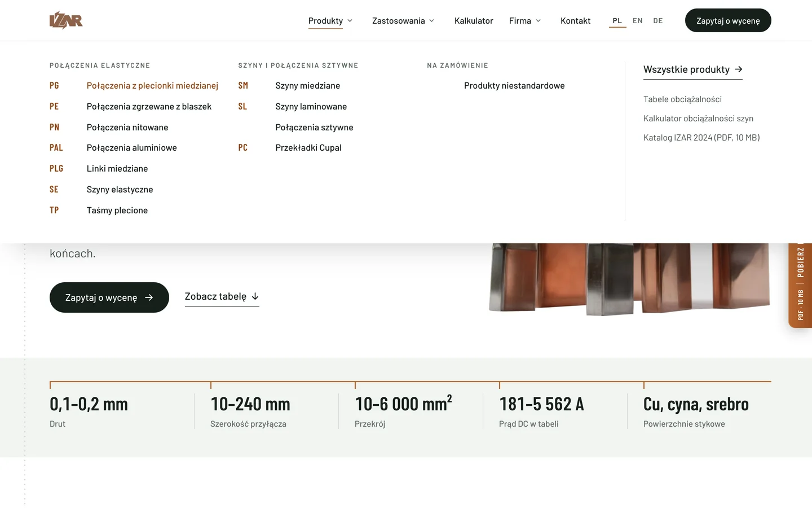
Task: Go to Linki miedziane
Action: pyautogui.click(x=117, y=169)
